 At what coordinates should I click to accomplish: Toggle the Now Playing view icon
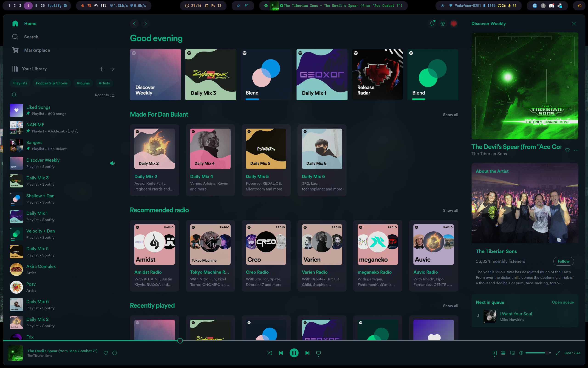point(495,353)
